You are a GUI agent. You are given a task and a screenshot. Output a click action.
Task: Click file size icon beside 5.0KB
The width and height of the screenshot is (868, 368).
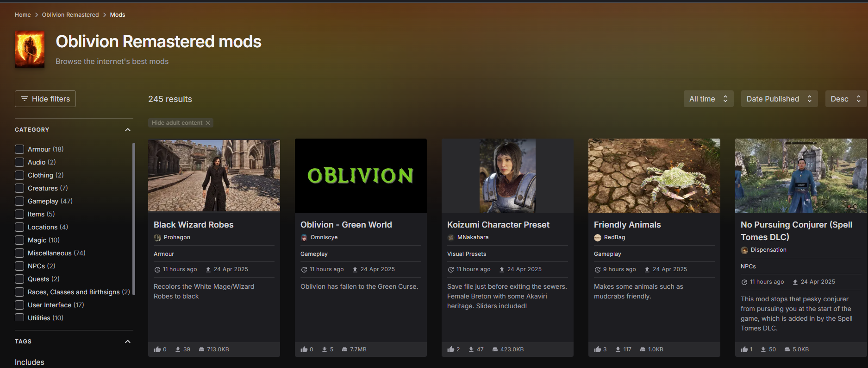(x=787, y=349)
